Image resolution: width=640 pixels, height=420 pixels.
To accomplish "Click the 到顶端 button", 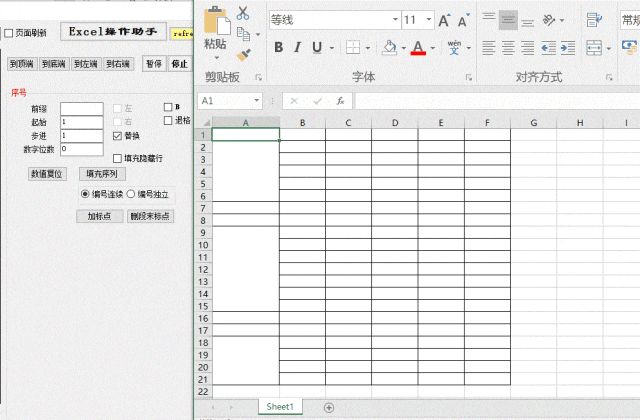I will pyautogui.click(x=22, y=64).
